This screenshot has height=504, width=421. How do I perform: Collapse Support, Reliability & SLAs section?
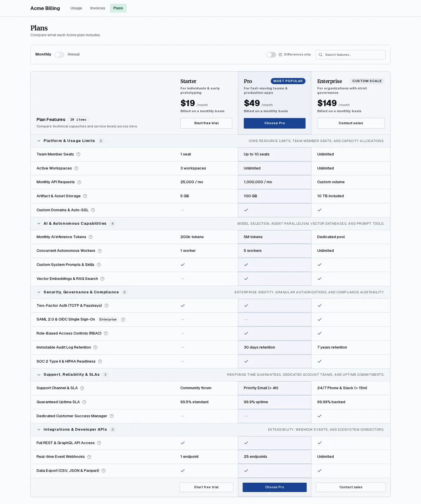click(x=39, y=375)
